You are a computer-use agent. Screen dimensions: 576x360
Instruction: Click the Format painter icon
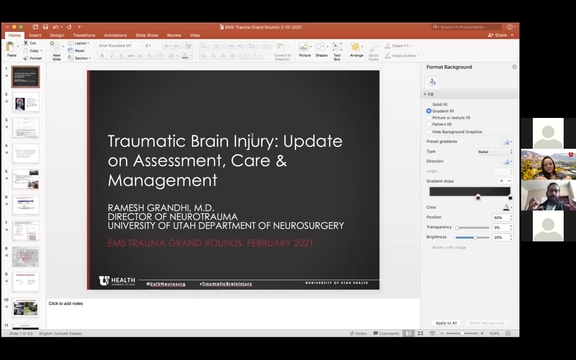coord(26,58)
